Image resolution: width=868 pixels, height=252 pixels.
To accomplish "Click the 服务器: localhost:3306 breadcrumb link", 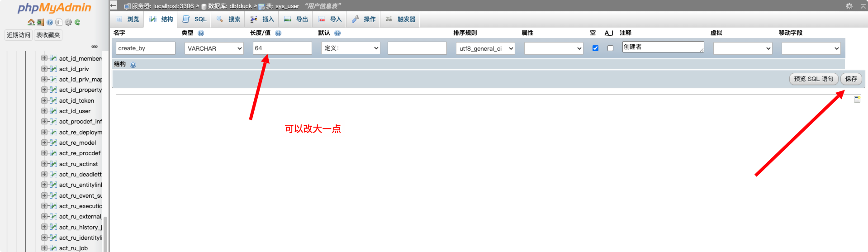I will tap(162, 6).
